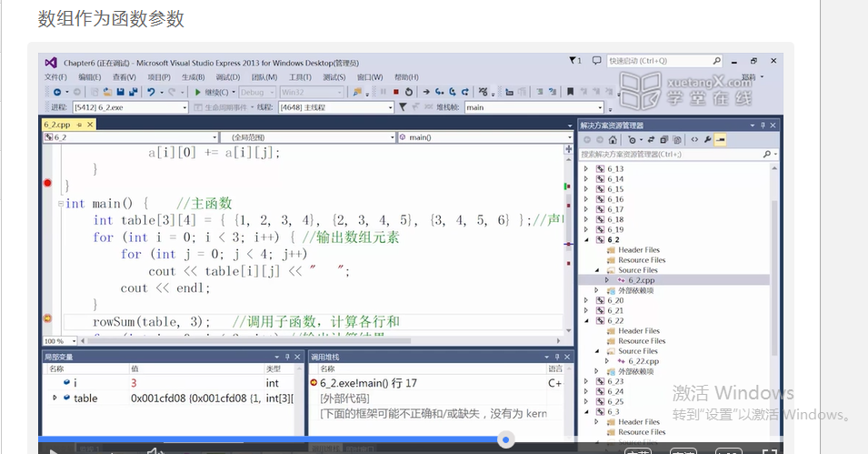Screen dimensions: 868x454
Task: Click the video progress slider handle
Action: (x=505, y=439)
